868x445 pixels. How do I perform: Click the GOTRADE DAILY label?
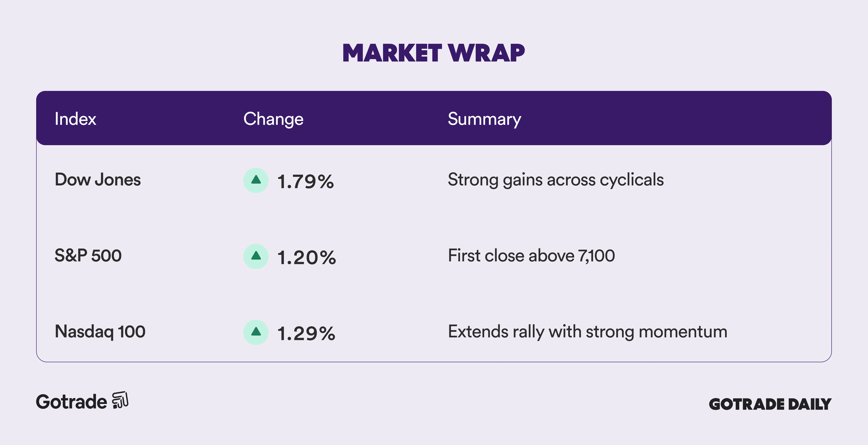[x=770, y=404]
